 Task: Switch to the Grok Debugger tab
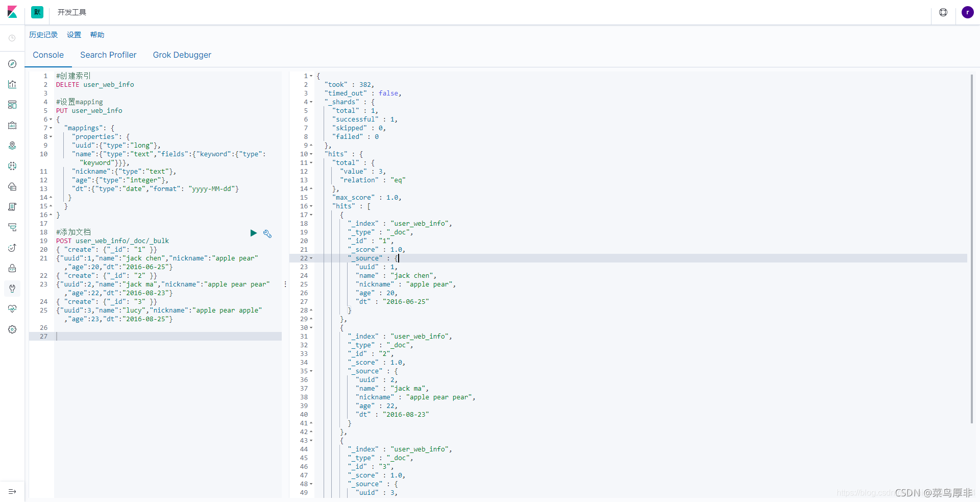[x=182, y=55]
